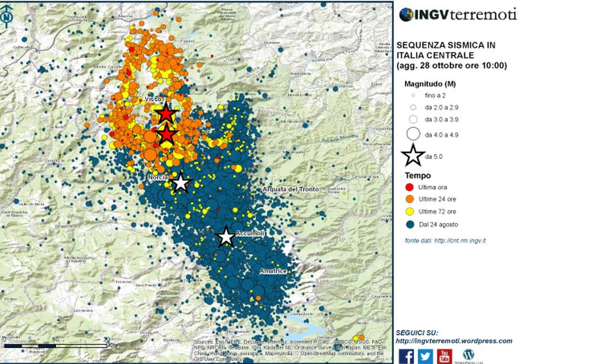
Task: Click the red 'Ultima ora' legend dot
Action: pos(409,187)
